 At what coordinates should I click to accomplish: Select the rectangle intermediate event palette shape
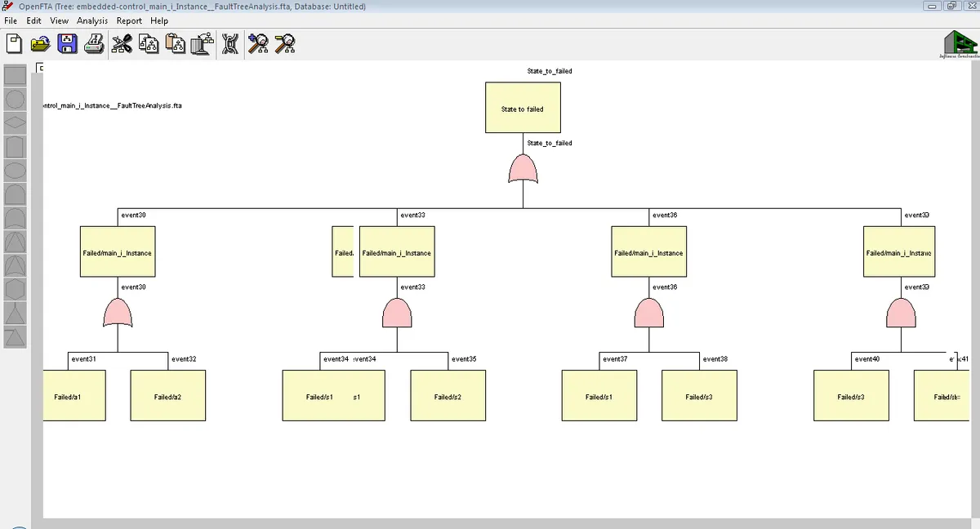click(x=16, y=76)
